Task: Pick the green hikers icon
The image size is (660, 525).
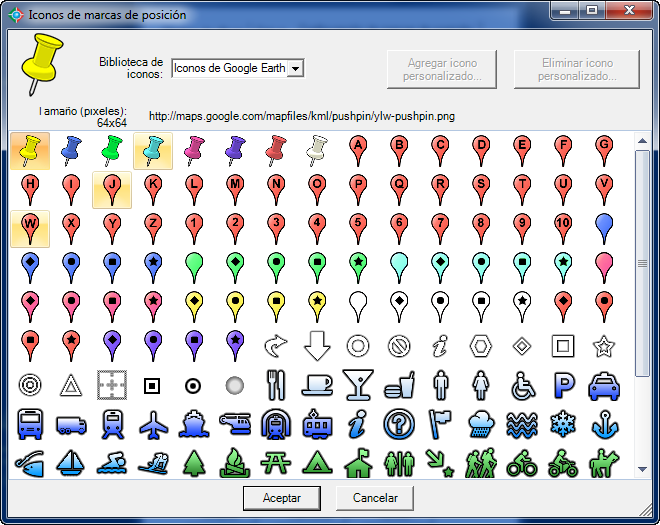Action: [x=481, y=463]
